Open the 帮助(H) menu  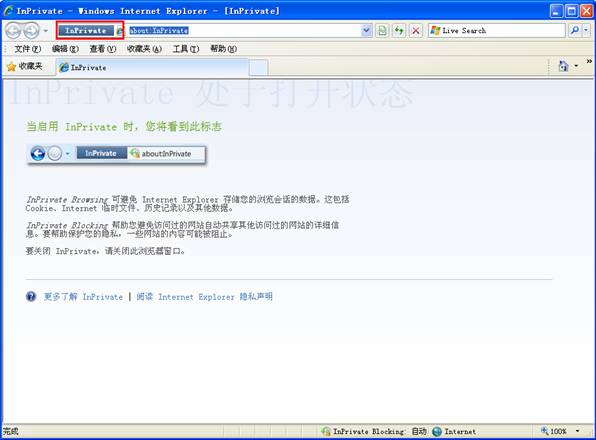(224, 49)
